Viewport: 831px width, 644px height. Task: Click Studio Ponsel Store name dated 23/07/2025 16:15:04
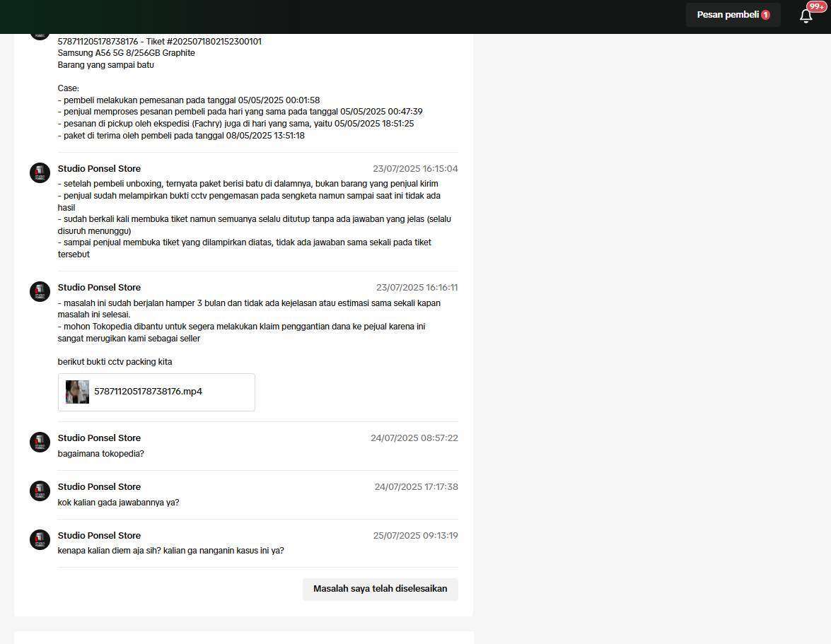(x=99, y=168)
